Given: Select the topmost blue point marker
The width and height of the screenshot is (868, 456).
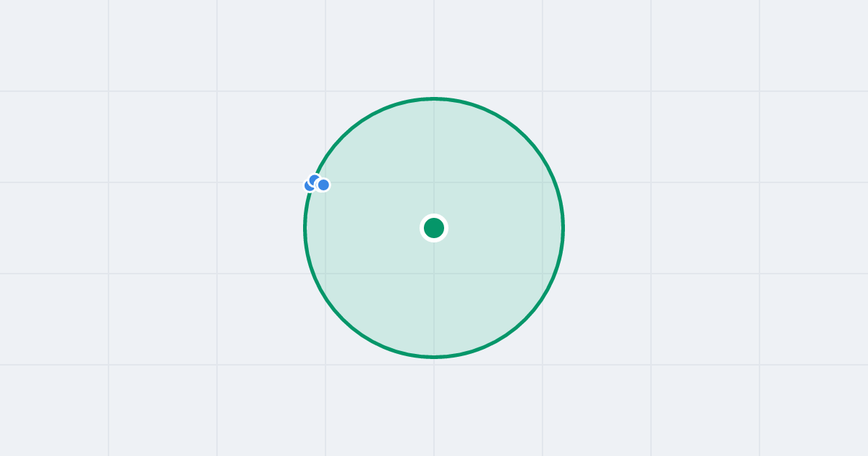Looking at the screenshot, I should 315,180.
